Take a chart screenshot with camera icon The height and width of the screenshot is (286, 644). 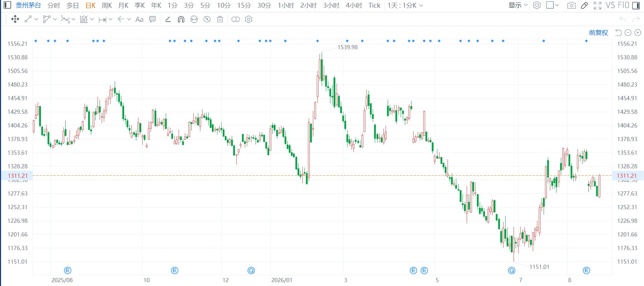point(572,6)
